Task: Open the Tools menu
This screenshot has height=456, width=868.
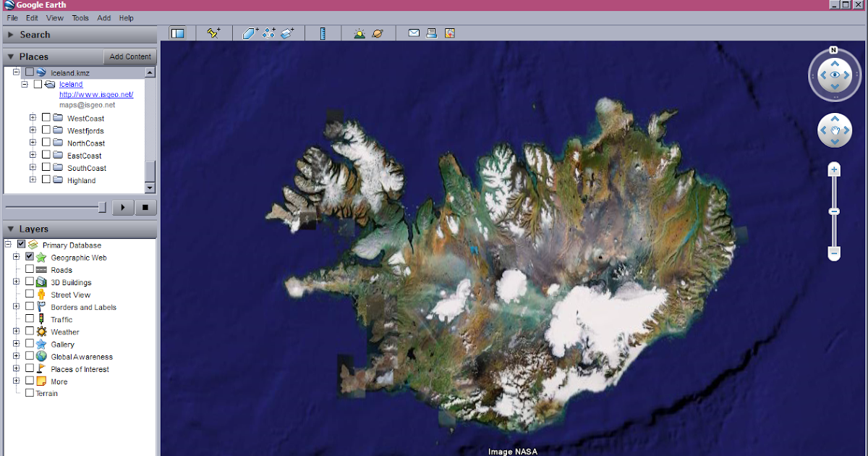Action: (80, 18)
